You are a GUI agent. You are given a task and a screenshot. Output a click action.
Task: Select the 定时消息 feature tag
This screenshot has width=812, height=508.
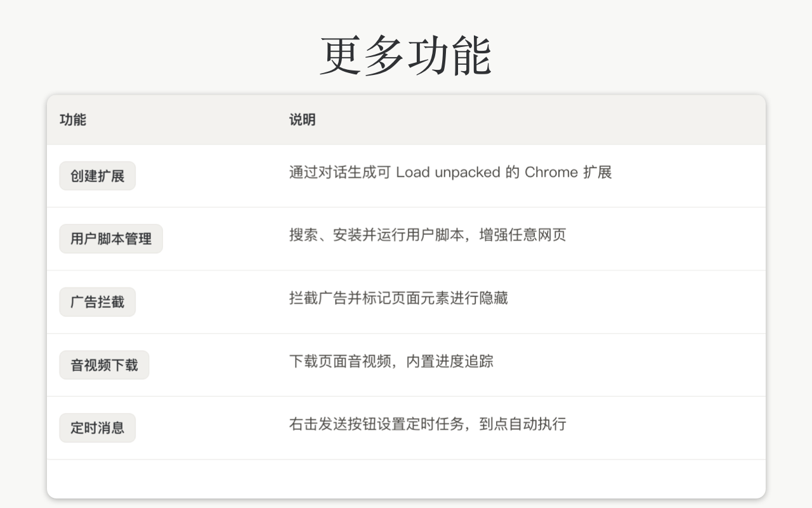coord(98,428)
